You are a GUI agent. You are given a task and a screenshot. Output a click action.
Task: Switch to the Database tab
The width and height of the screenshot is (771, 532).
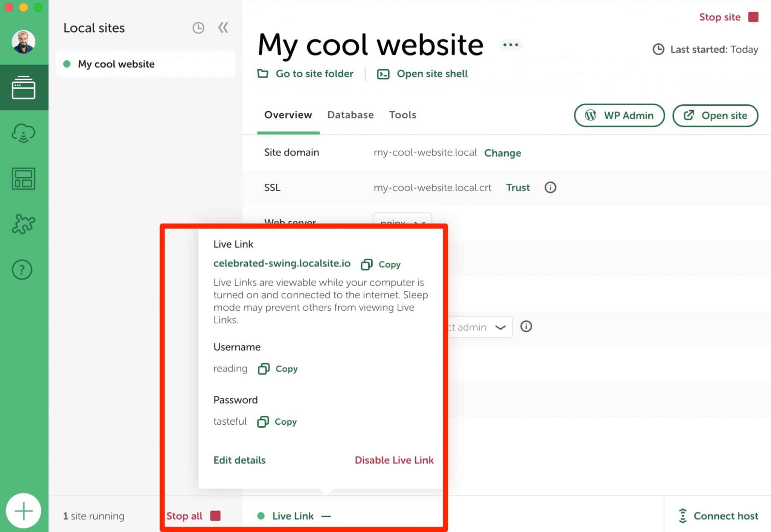350,115
